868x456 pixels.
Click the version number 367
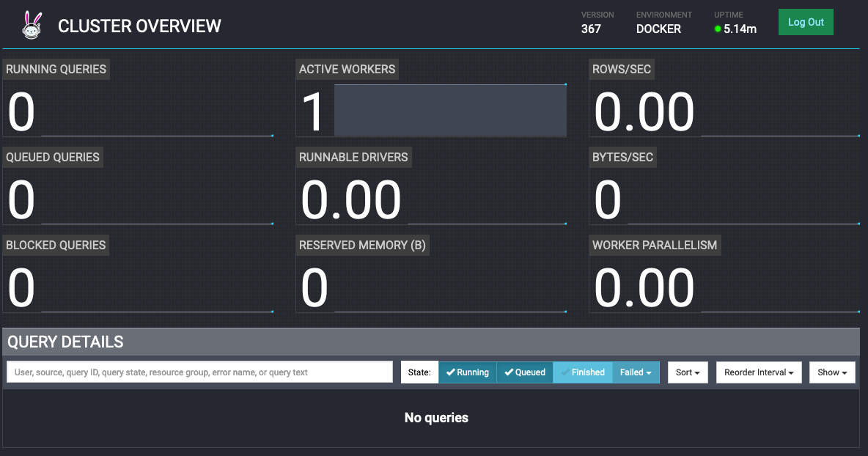click(591, 29)
